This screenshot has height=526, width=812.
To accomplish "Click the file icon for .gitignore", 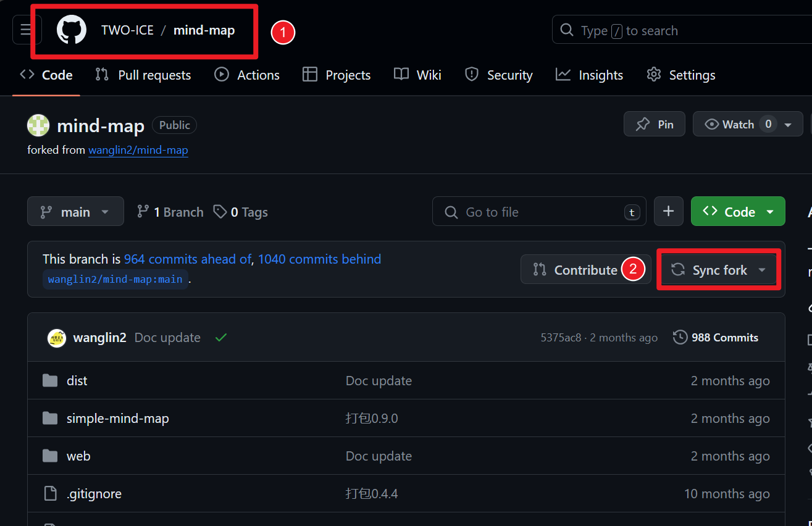I will click(50, 493).
